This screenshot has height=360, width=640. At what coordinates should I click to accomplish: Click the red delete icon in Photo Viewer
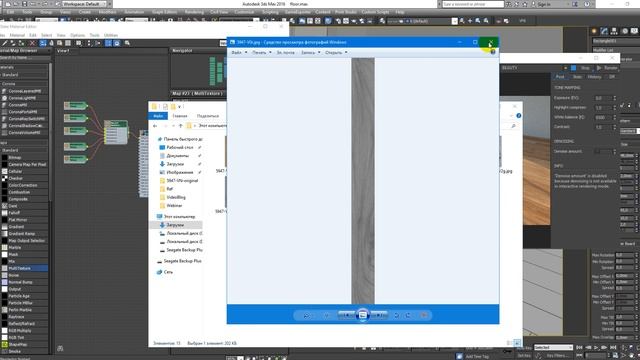point(424,315)
